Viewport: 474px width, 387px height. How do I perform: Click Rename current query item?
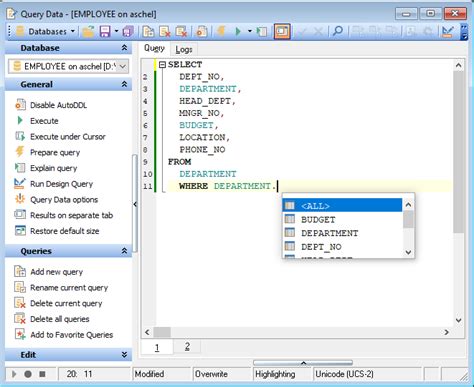pos(62,287)
